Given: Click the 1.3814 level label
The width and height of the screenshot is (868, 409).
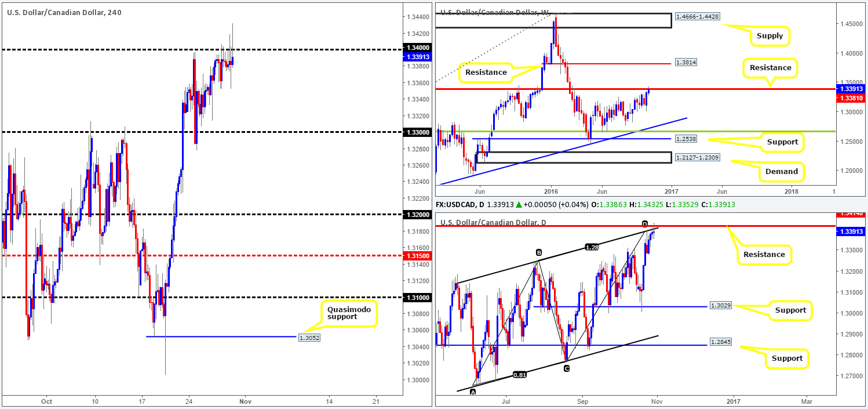Looking at the screenshot, I should click(685, 63).
